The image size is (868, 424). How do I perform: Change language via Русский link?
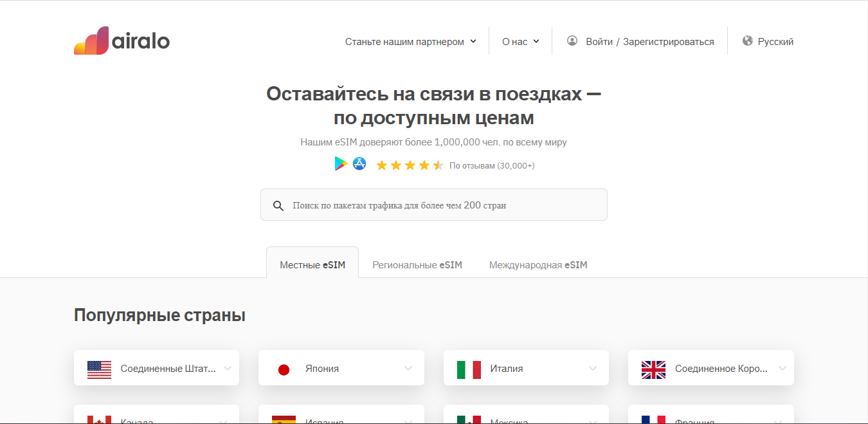775,42
